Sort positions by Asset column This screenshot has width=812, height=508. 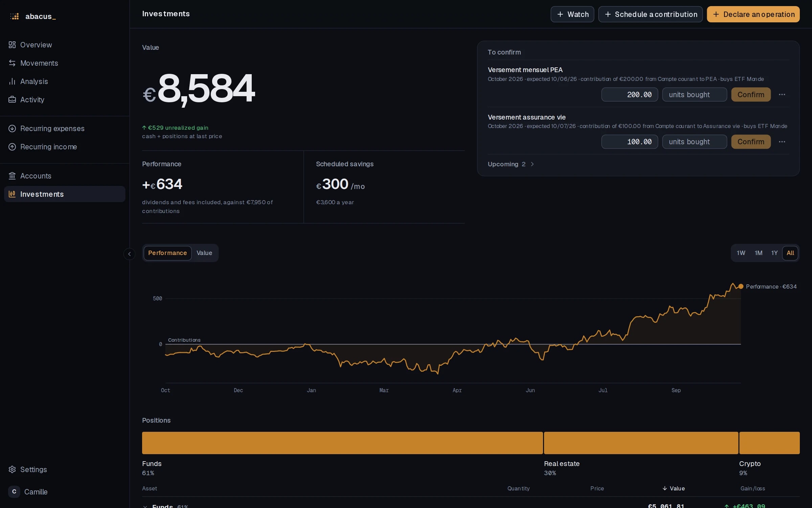[x=150, y=488]
